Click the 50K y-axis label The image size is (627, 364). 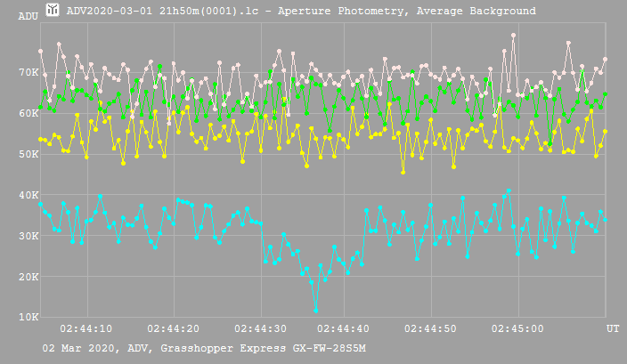tap(27, 154)
